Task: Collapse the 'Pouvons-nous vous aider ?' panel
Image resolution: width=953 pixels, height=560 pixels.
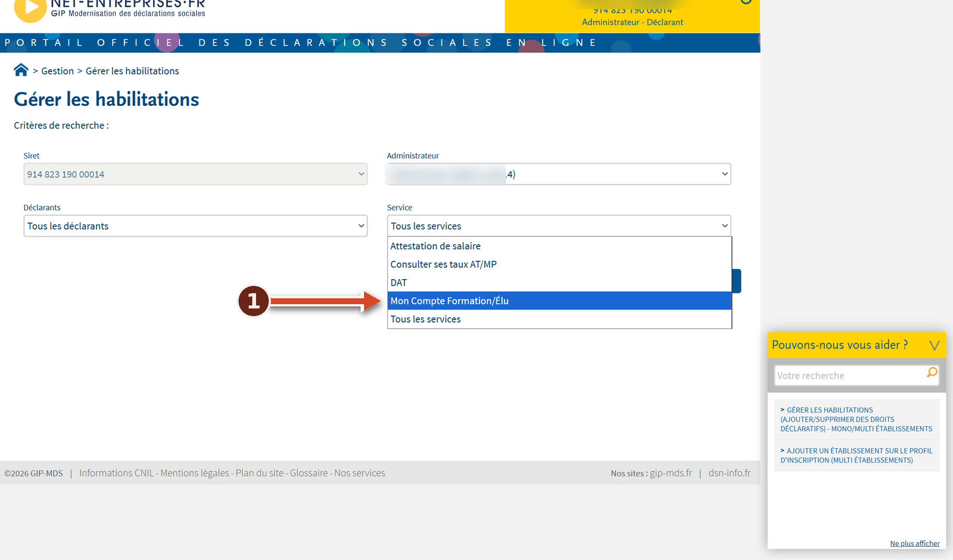Action: [934, 345]
